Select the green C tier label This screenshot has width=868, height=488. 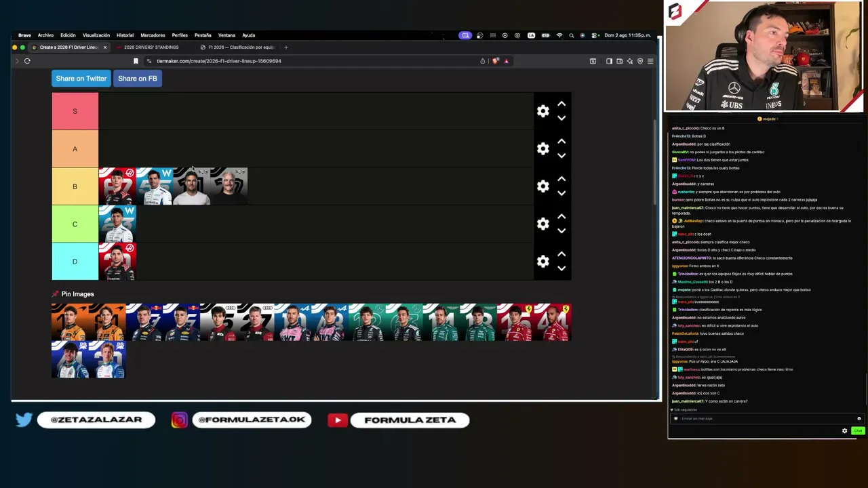75,224
